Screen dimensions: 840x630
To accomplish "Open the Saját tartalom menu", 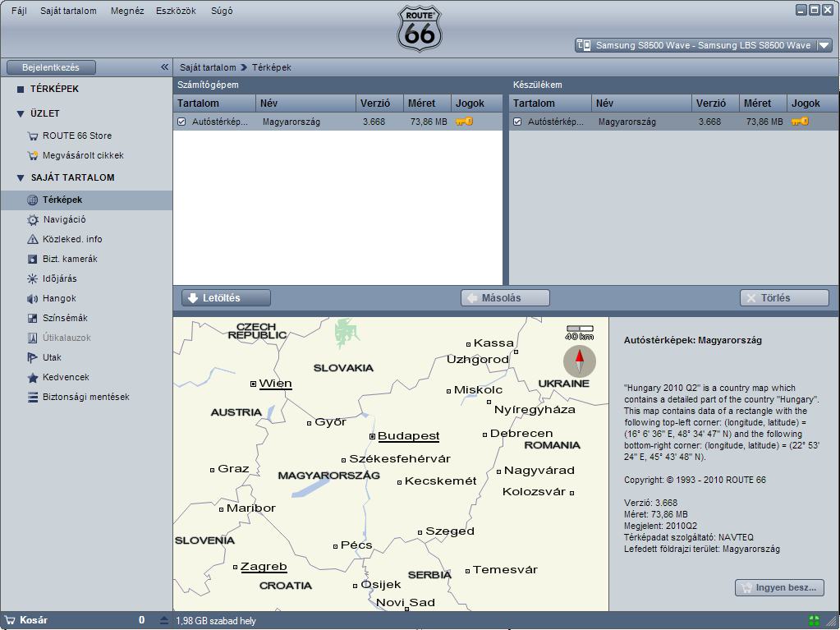I will [69, 11].
